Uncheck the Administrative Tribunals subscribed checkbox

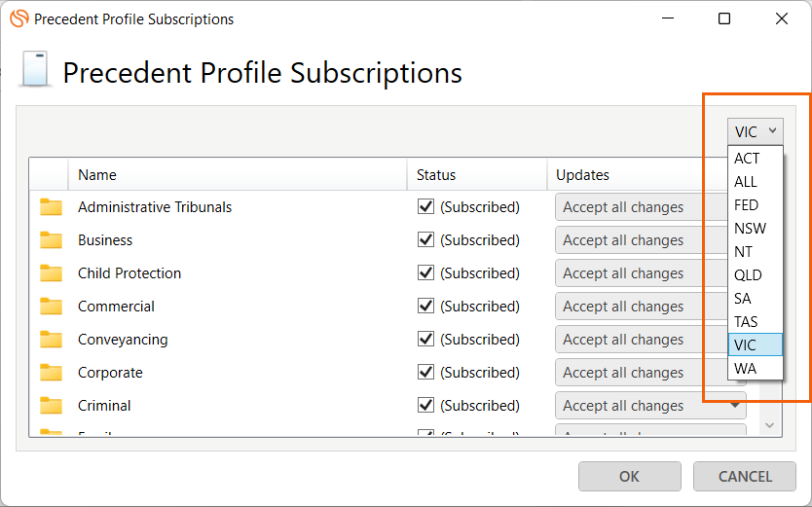point(425,207)
